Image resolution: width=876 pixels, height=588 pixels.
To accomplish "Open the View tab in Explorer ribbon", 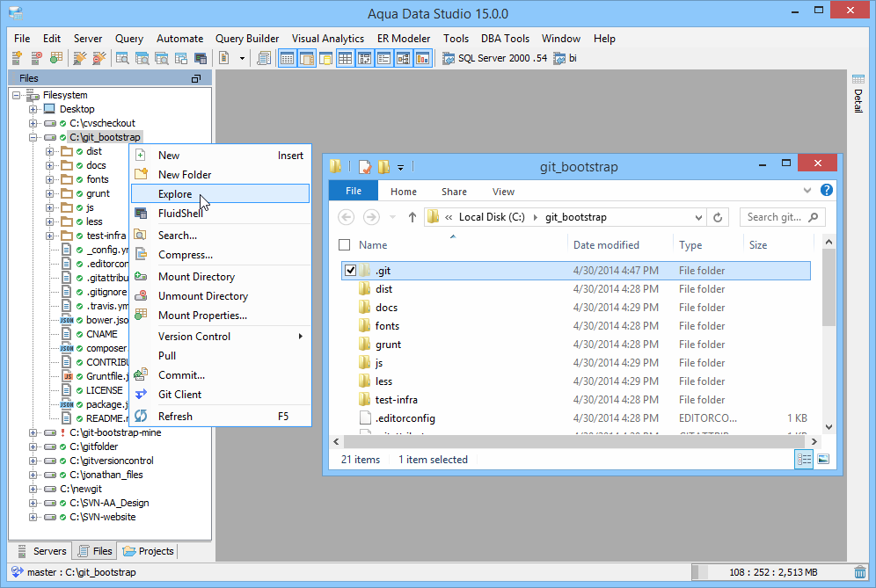I will [503, 192].
